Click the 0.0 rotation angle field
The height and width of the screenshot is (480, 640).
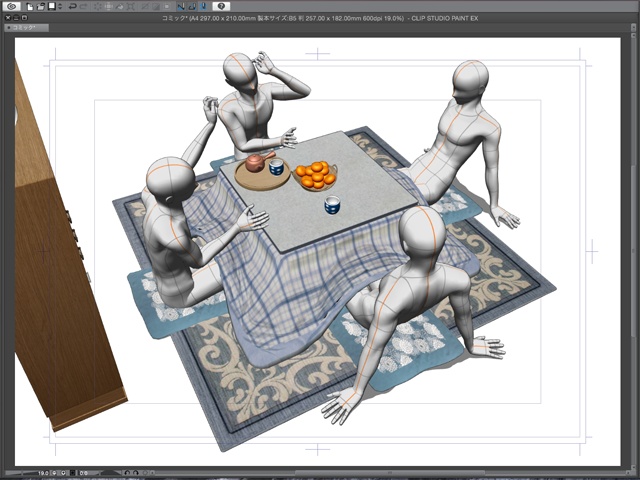84,473
